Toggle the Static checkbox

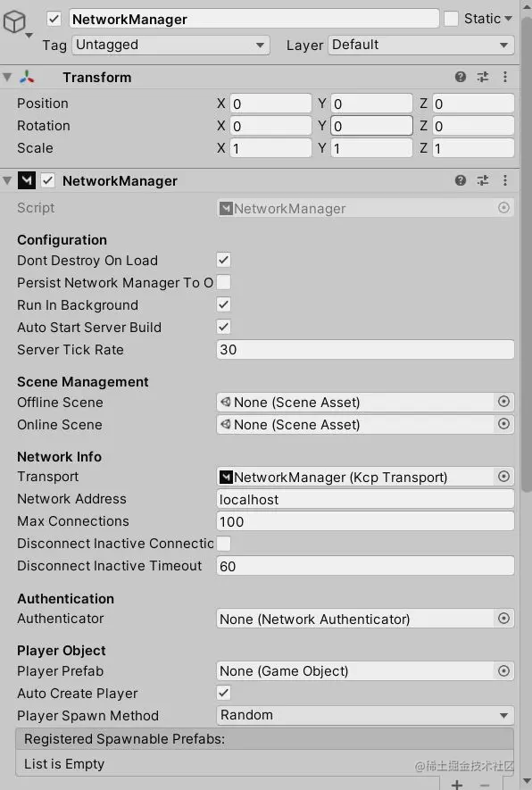[x=451, y=19]
